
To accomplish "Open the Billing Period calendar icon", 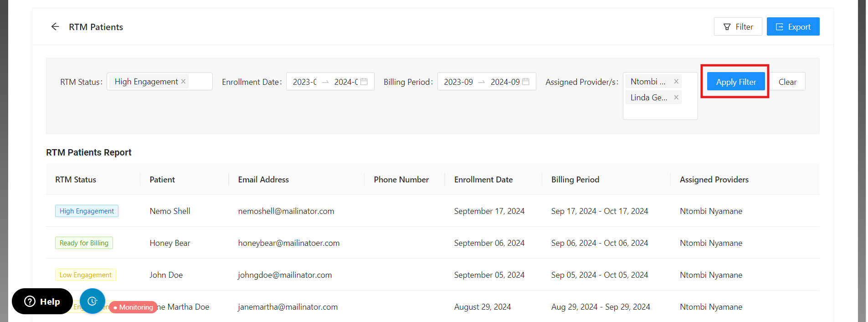I will pyautogui.click(x=526, y=82).
